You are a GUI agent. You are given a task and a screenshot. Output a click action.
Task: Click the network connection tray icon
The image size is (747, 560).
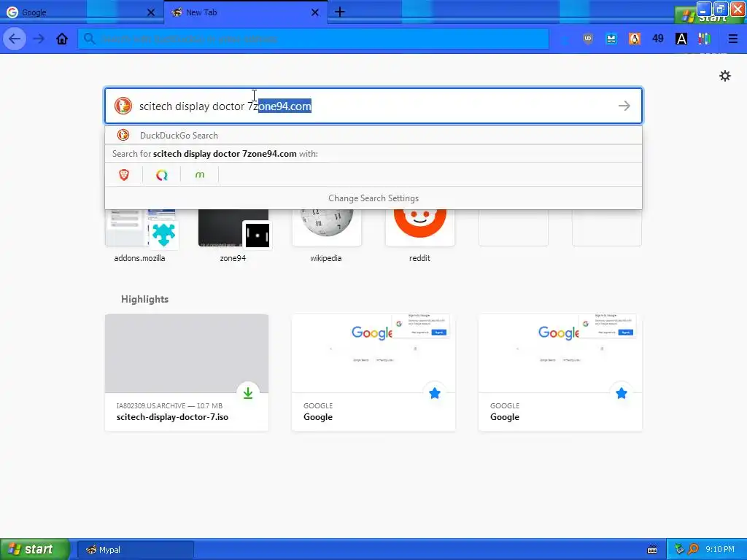[x=679, y=550]
